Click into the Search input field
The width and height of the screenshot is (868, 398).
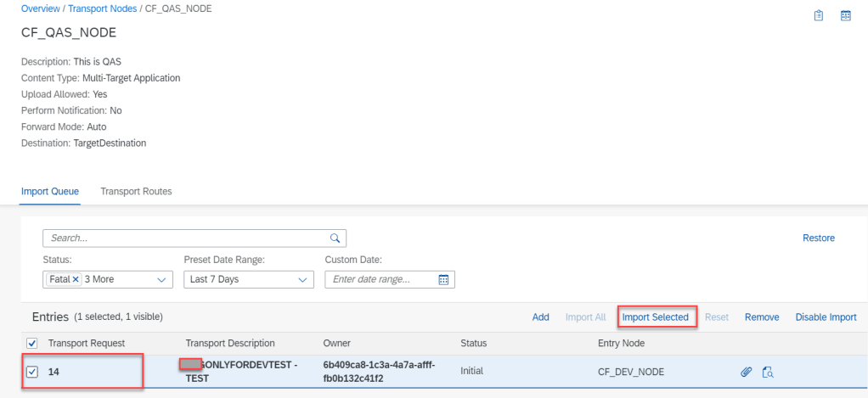tap(185, 238)
